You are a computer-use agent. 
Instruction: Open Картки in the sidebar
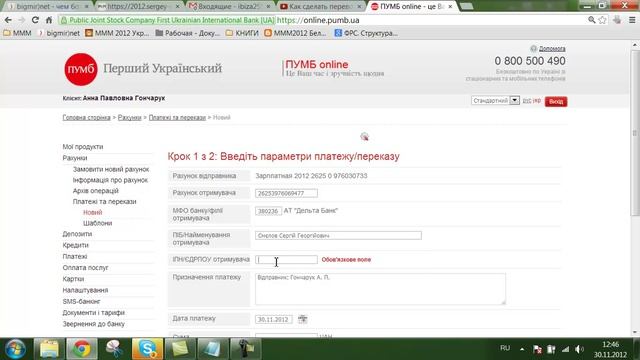[x=73, y=279]
